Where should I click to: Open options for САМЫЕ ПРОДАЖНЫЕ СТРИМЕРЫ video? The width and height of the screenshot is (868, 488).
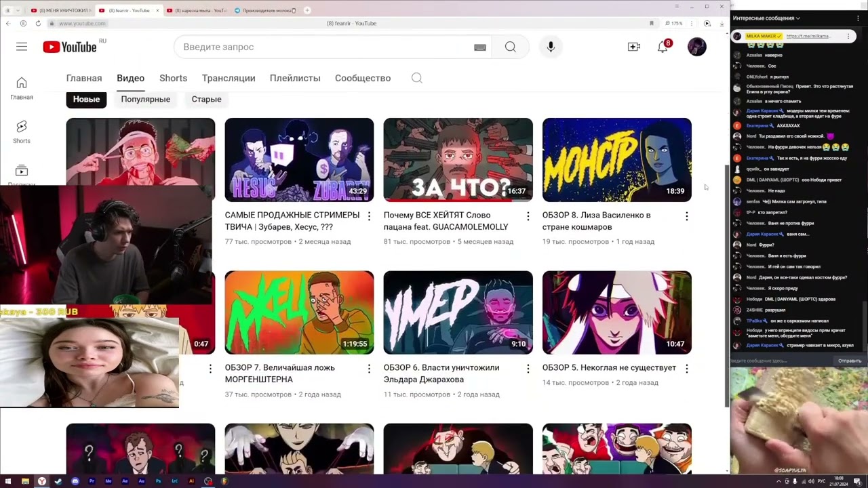tap(369, 216)
